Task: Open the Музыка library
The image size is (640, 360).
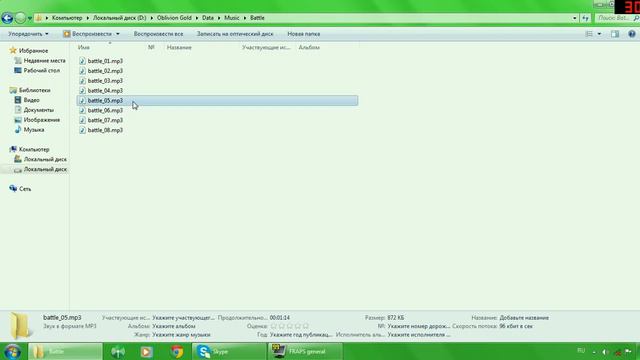Action: tap(33, 129)
